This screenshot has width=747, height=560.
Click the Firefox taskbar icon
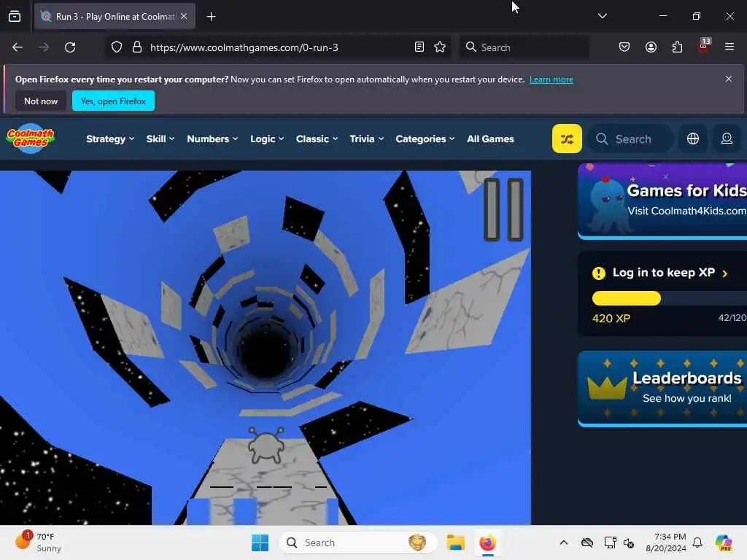(x=487, y=542)
